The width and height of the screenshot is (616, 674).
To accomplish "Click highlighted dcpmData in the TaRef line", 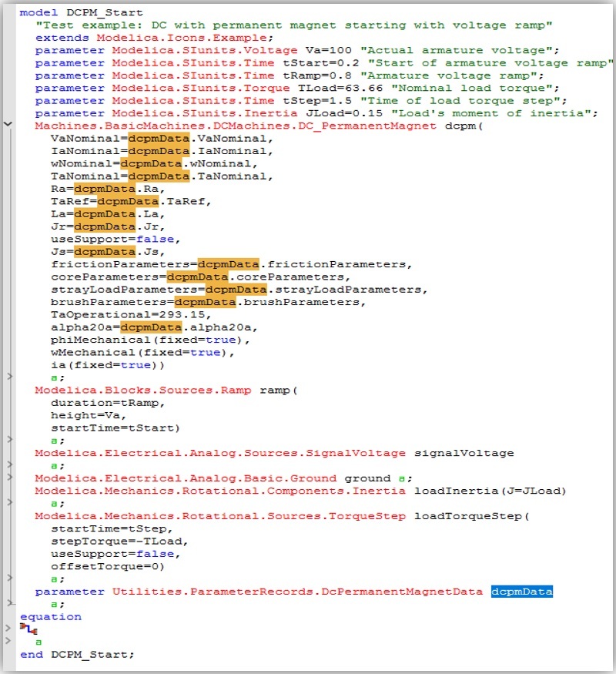I will [128, 201].
